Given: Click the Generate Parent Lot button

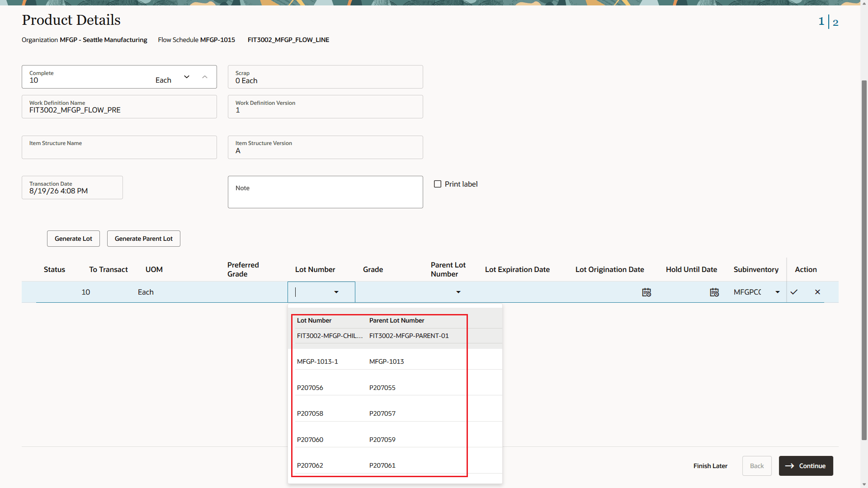Looking at the screenshot, I should point(144,239).
